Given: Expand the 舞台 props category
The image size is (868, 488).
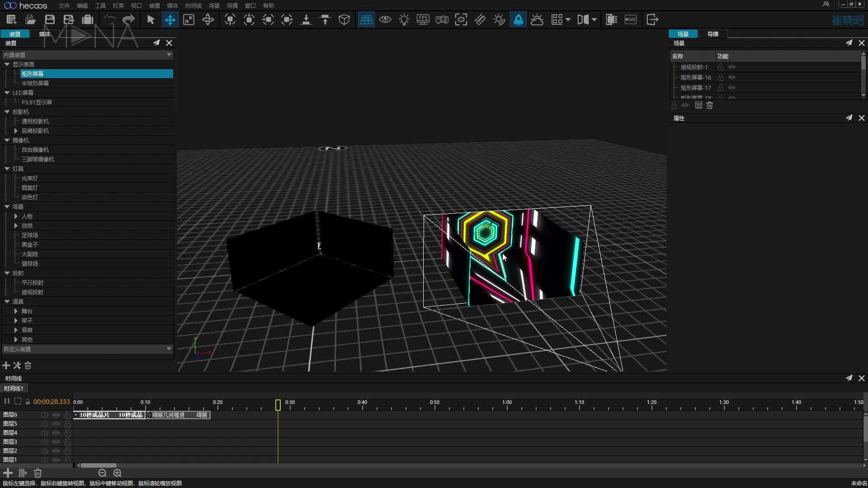Looking at the screenshot, I should (16, 311).
